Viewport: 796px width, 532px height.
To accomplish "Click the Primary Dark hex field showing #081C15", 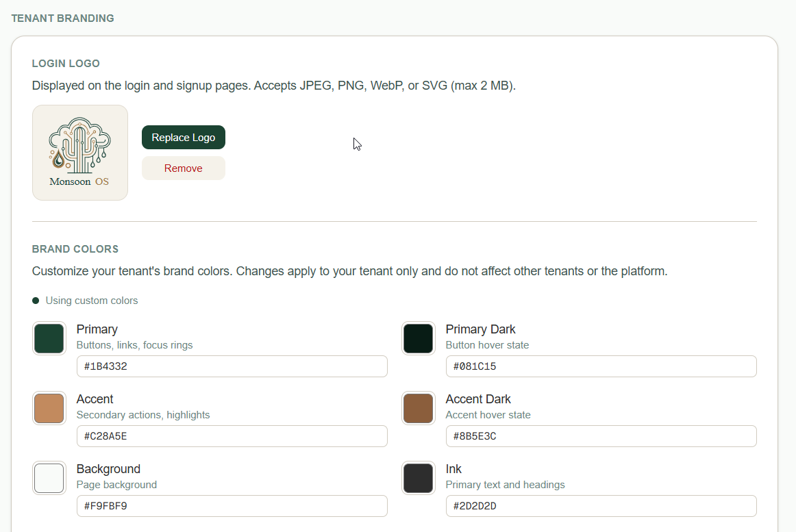I will click(x=601, y=366).
